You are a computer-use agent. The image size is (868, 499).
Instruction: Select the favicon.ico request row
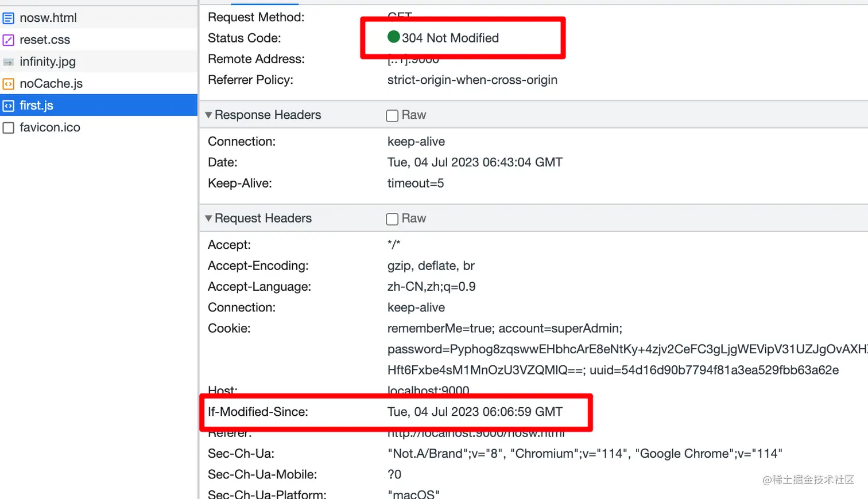(99, 127)
